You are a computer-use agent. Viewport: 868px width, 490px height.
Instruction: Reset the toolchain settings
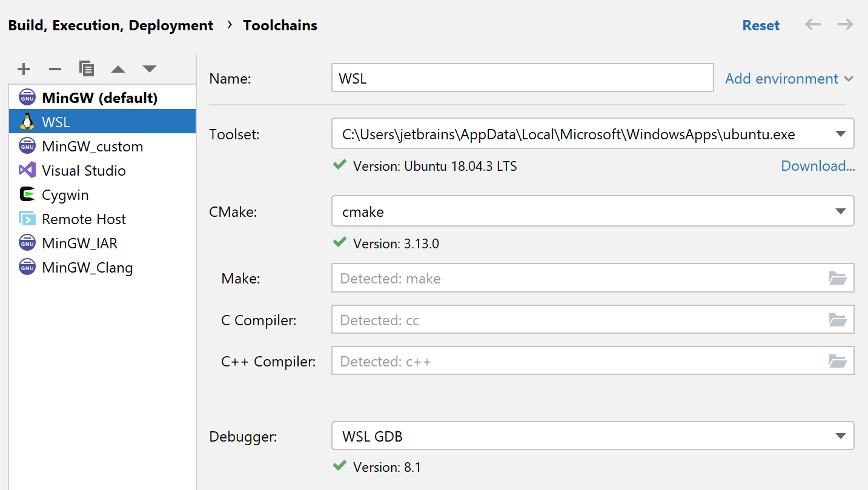click(761, 25)
